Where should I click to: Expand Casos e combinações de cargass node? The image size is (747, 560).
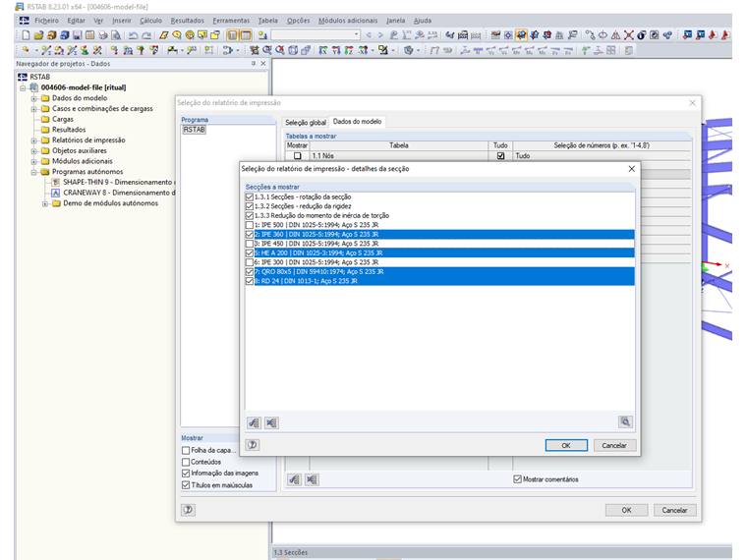point(33,109)
